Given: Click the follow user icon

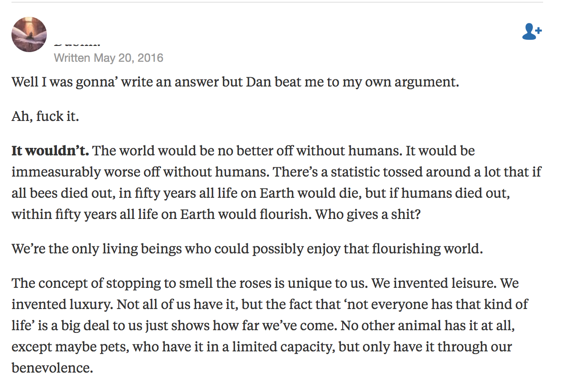Looking at the screenshot, I should [532, 32].
